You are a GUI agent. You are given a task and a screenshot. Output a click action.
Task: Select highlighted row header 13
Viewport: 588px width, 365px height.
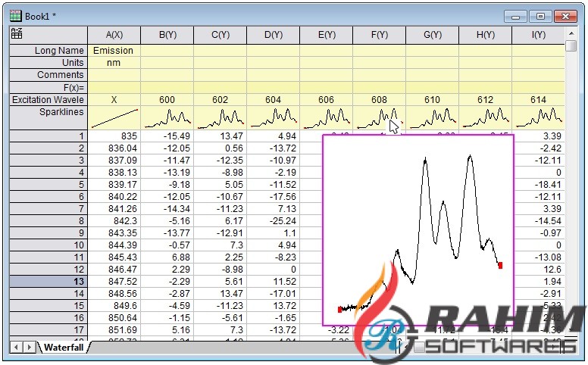[x=48, y=282]
